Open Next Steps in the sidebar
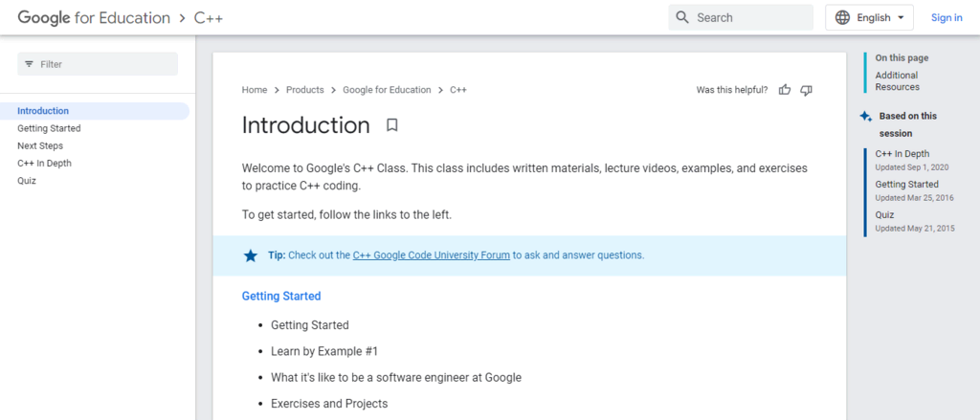The height and width of the screenshot is (420, 980). tap(40, 145)
